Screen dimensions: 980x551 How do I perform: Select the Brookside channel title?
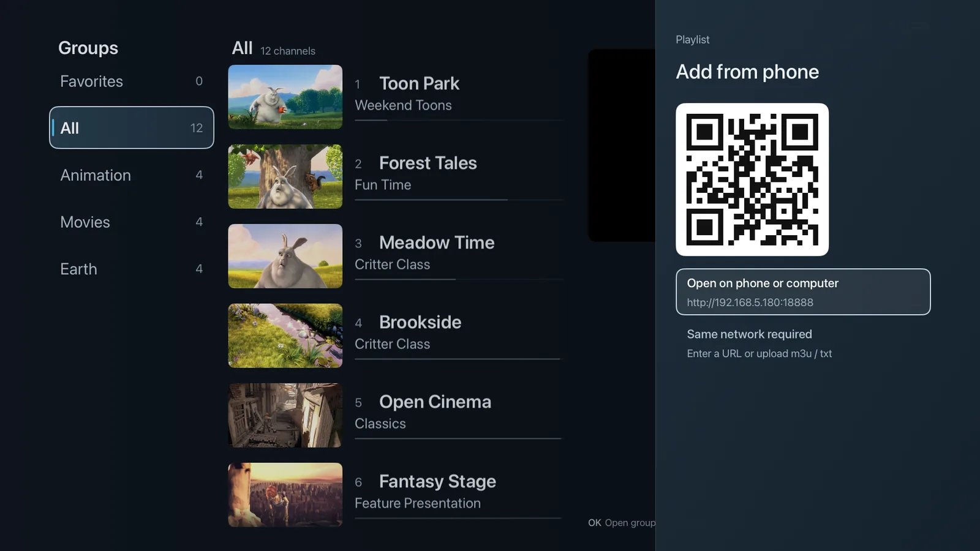420,322
